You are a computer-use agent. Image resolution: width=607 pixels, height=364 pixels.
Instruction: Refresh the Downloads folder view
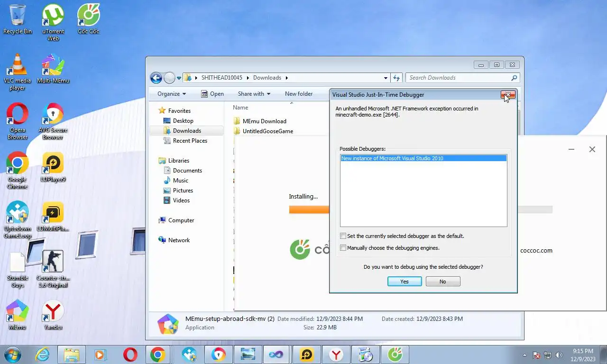[x=396, y=78]
